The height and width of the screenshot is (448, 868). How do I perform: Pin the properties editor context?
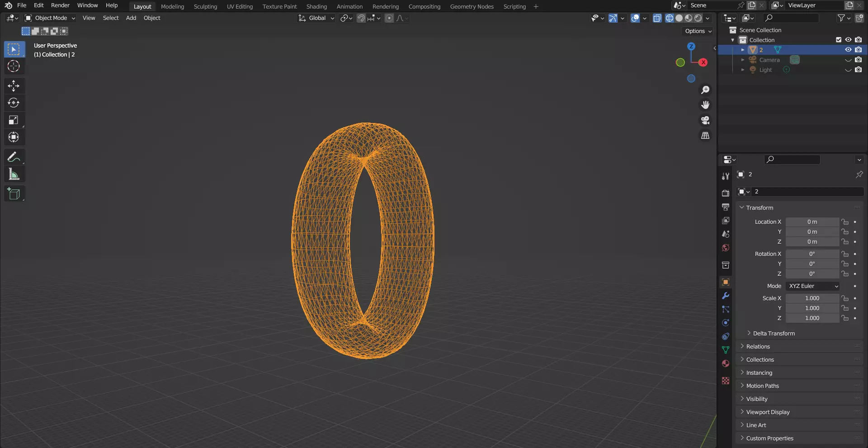(859, 174)
